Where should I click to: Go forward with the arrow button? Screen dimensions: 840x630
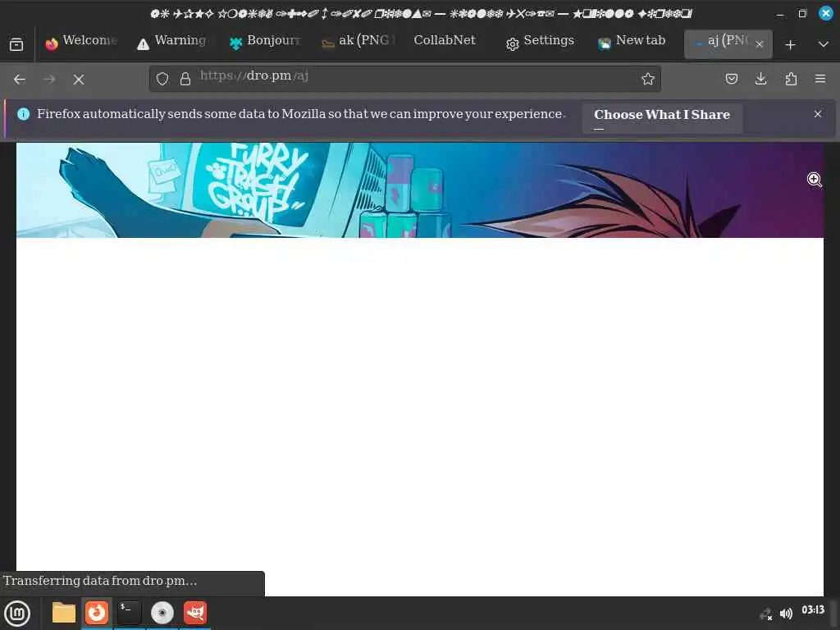point(49,80)
